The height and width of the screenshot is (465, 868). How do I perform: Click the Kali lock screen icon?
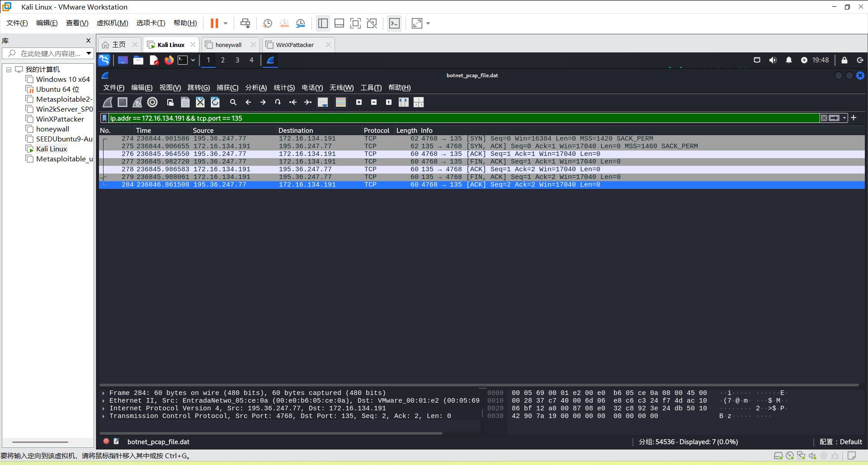844,60
